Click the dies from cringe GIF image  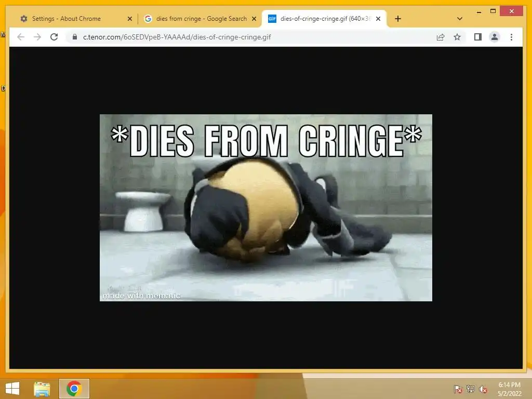click(265, 208)
